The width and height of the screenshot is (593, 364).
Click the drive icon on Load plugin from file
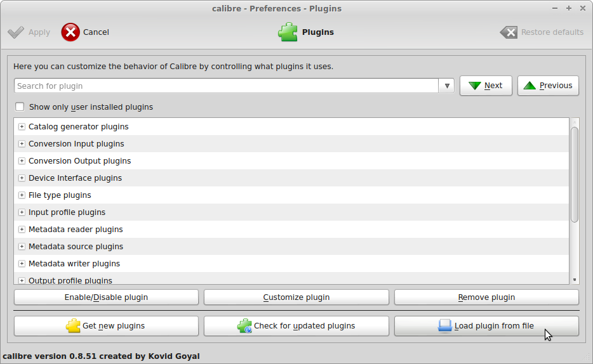pos(444,326)
